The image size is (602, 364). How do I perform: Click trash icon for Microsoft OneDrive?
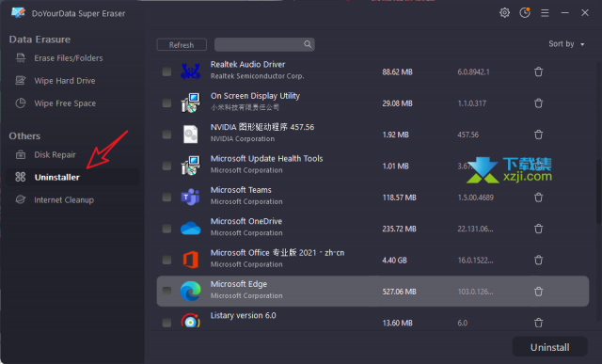pyautogui.click(x=539, y=229)
